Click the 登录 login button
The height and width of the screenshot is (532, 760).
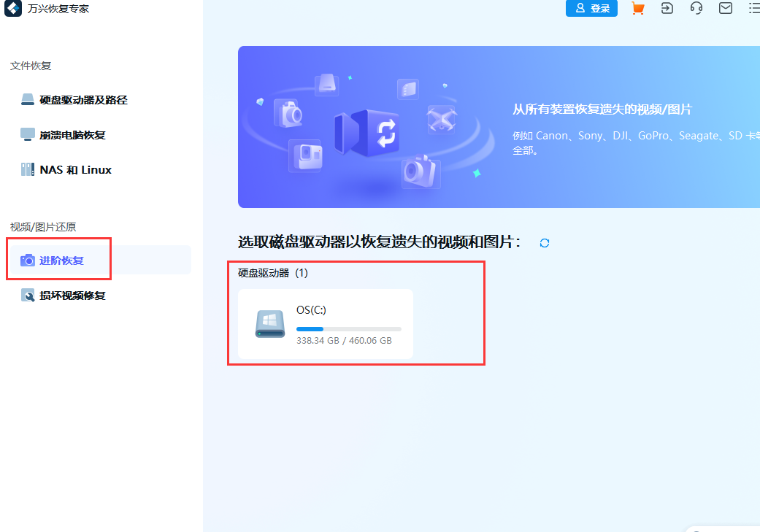click(591, 9)
